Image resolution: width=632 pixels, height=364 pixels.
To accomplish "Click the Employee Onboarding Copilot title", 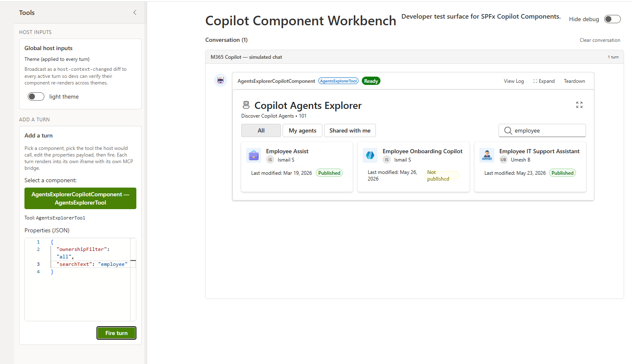I will (422, 151).
